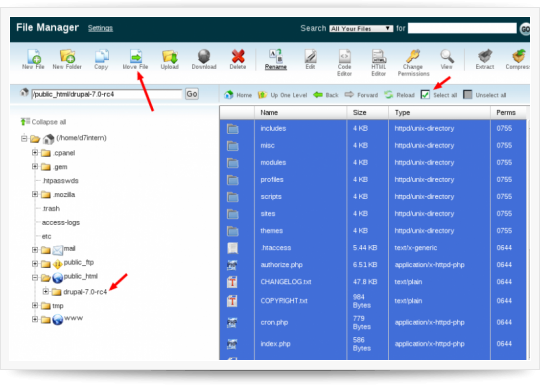Collapse the public_html folder node
This screenshot has width=540, height=385.
[x=35, y=277]
